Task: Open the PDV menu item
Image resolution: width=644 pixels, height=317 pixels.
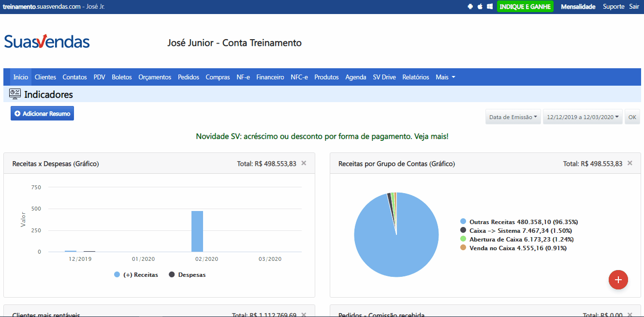Action: click(x=100, y=77)
